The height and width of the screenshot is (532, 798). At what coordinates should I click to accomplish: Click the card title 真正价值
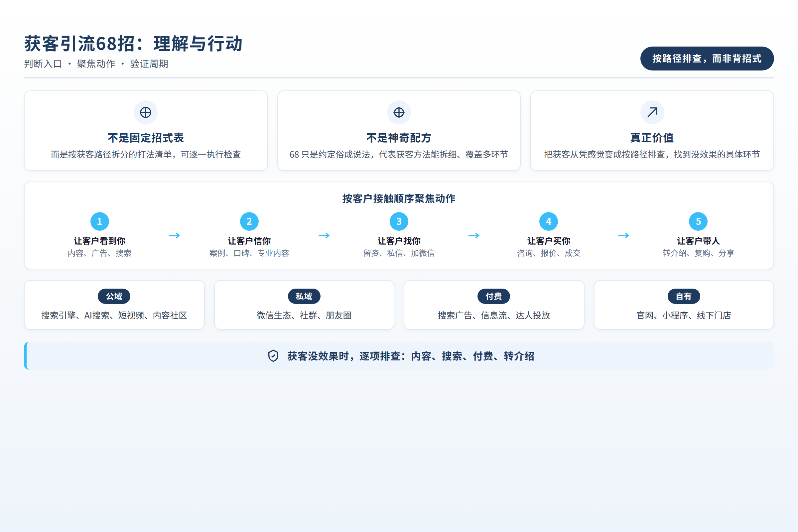[652, 138]
